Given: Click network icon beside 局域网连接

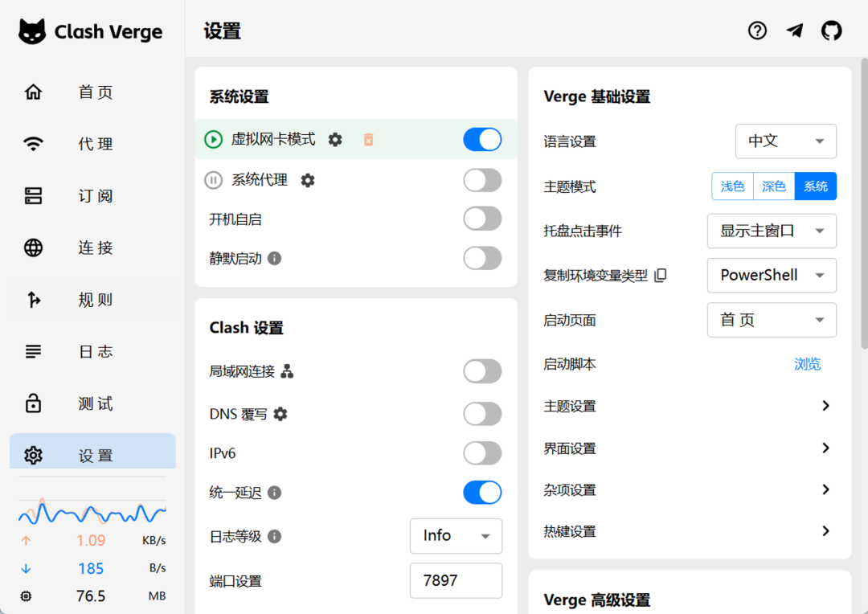Looking at the screenshot, I should coord(287,371).
